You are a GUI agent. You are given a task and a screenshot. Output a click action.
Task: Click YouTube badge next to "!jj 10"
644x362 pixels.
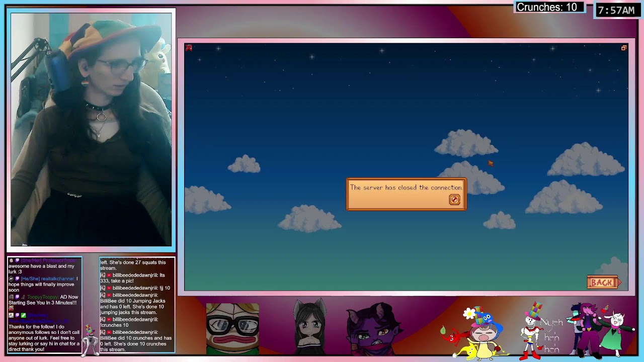pos(109,288)
